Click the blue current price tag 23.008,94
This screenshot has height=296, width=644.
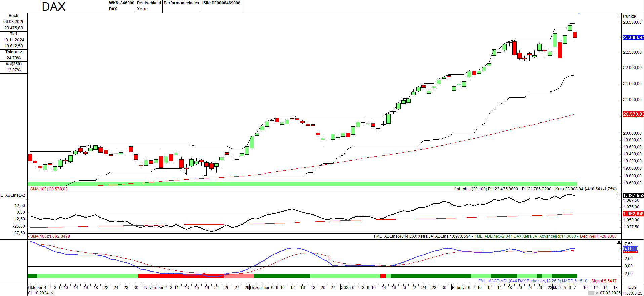click(633, 37)
